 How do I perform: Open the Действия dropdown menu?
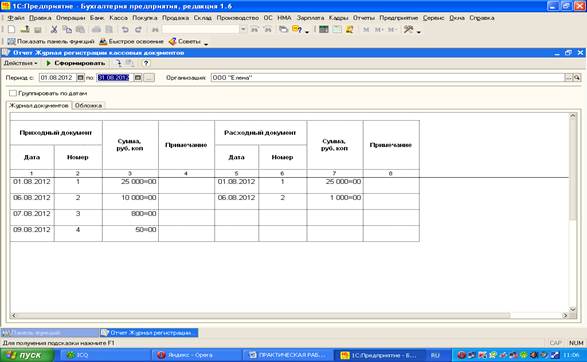pos(20,63)
